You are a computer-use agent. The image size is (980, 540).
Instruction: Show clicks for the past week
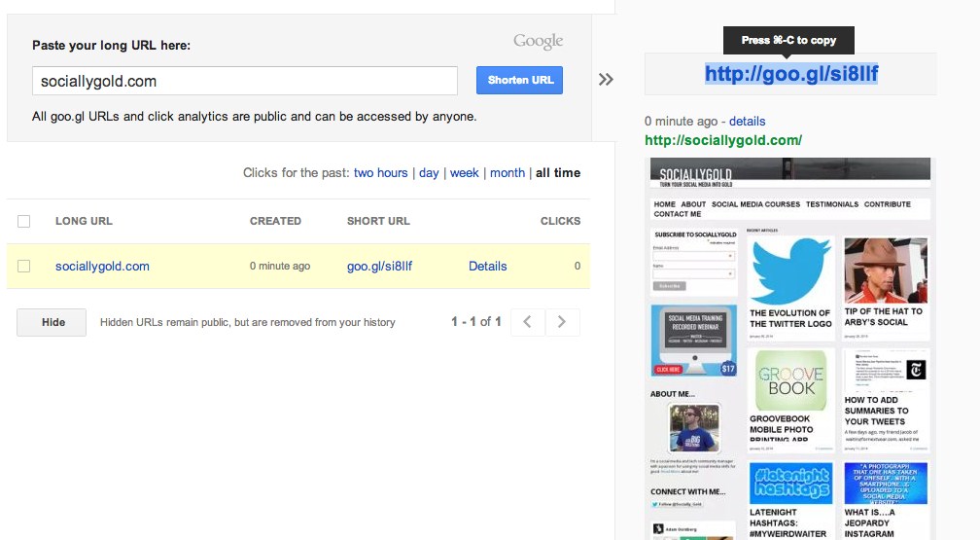[465, 172]
